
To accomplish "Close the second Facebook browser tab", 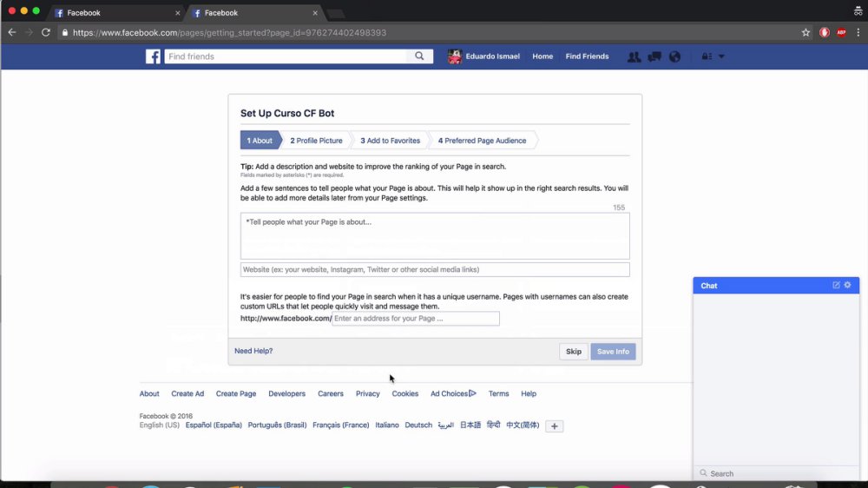I will click(315, 13).
